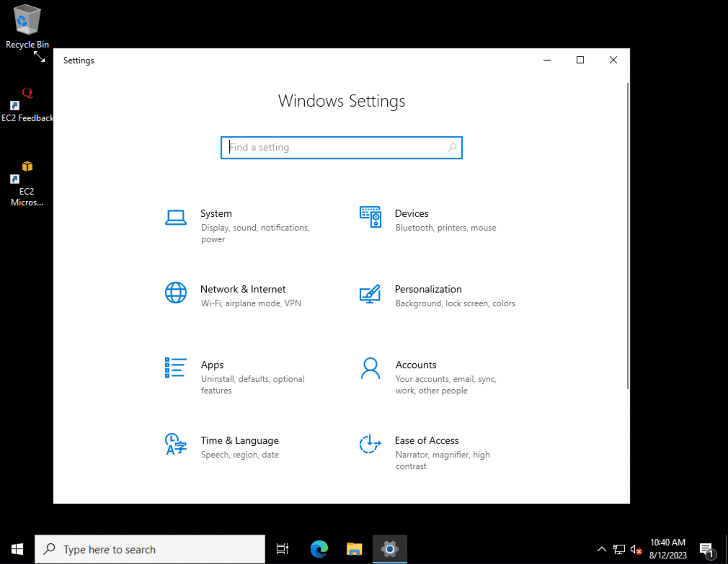
Task: Click speaker icon to open volume slider
Action: click(x=635, y=549)
